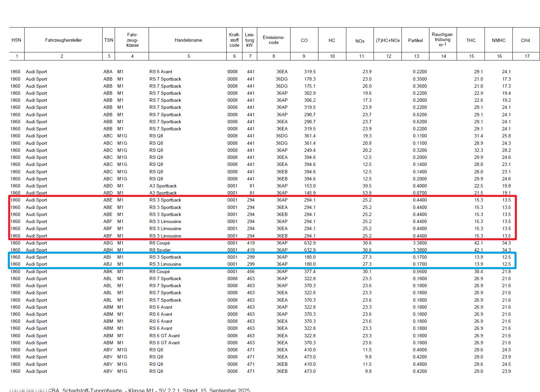
Task: Select the TSN code ABJ
Action: pos(108,264)
